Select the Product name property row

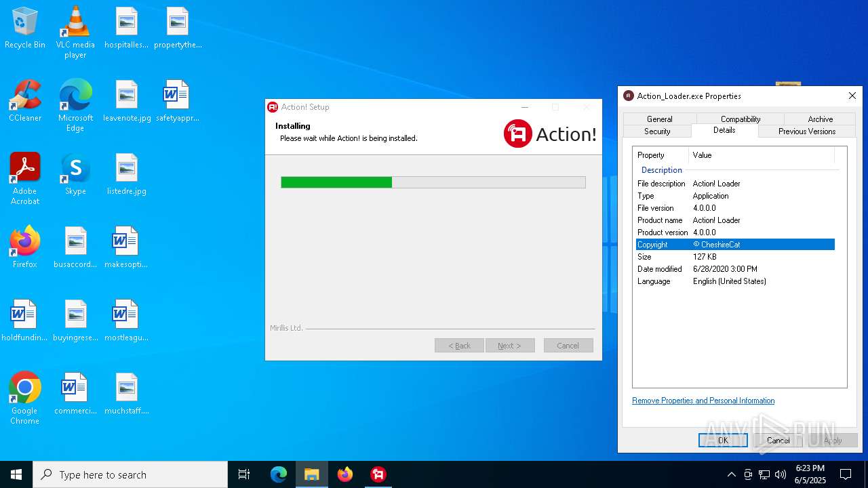(735, 220)
